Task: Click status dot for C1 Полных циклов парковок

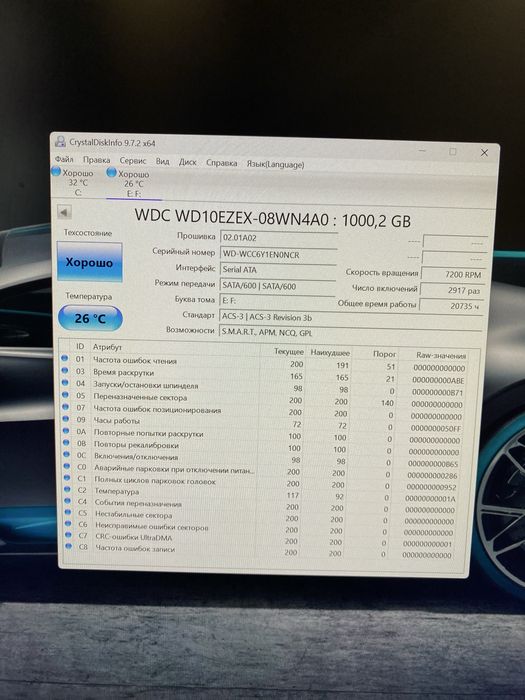Action: (x=67, y=478)
